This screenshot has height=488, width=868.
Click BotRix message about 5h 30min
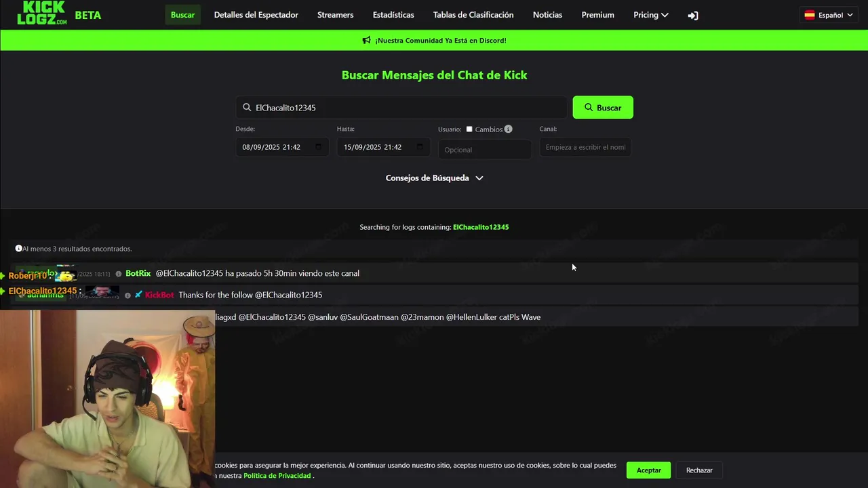(x=258, y=274)
